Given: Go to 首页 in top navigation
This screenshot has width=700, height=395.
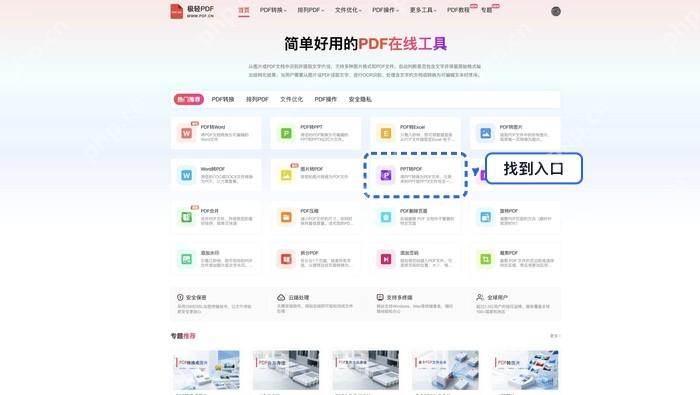Looking at the screenshot, I should 244,10.
